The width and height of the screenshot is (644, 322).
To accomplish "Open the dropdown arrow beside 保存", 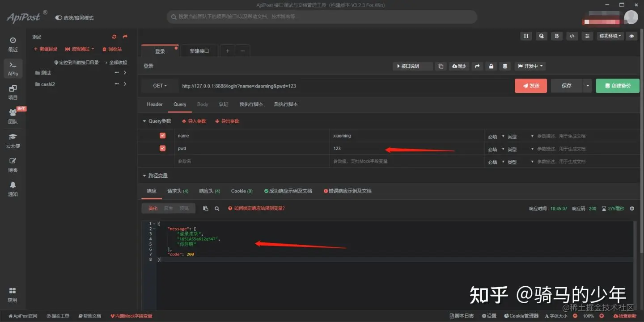I will tap(587, 86).
